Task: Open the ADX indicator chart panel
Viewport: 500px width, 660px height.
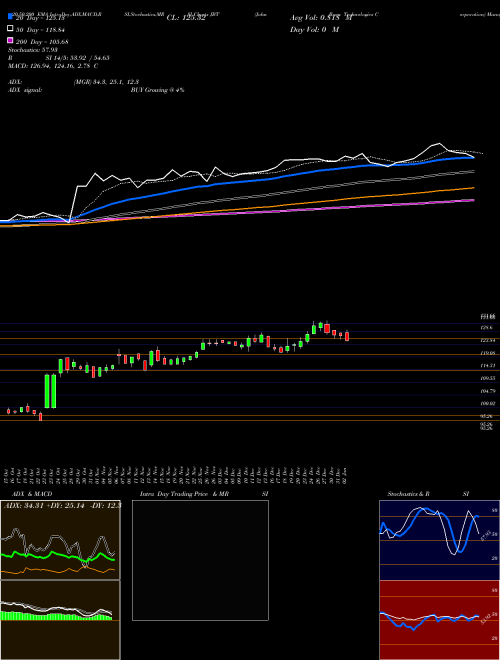Action: (60, 540)
